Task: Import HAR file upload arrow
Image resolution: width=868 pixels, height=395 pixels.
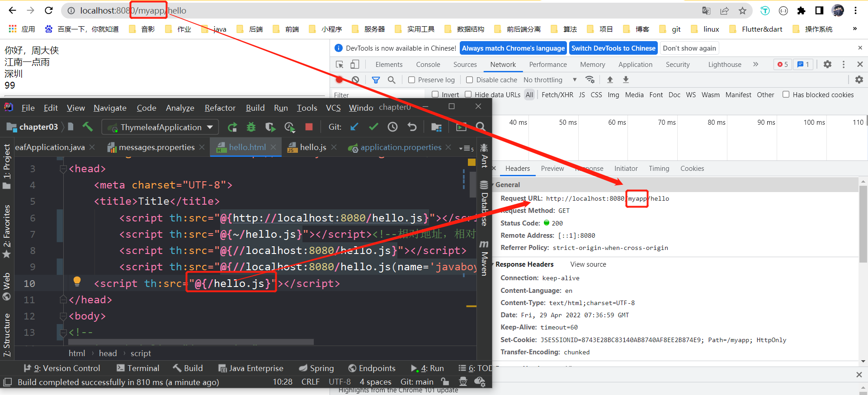Action: pos(610,80)
